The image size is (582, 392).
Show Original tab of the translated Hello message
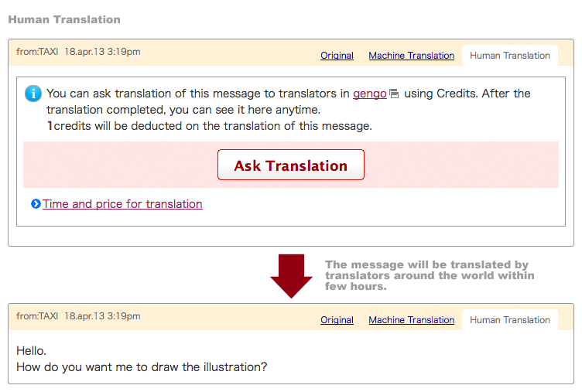(x=337, y=320)
